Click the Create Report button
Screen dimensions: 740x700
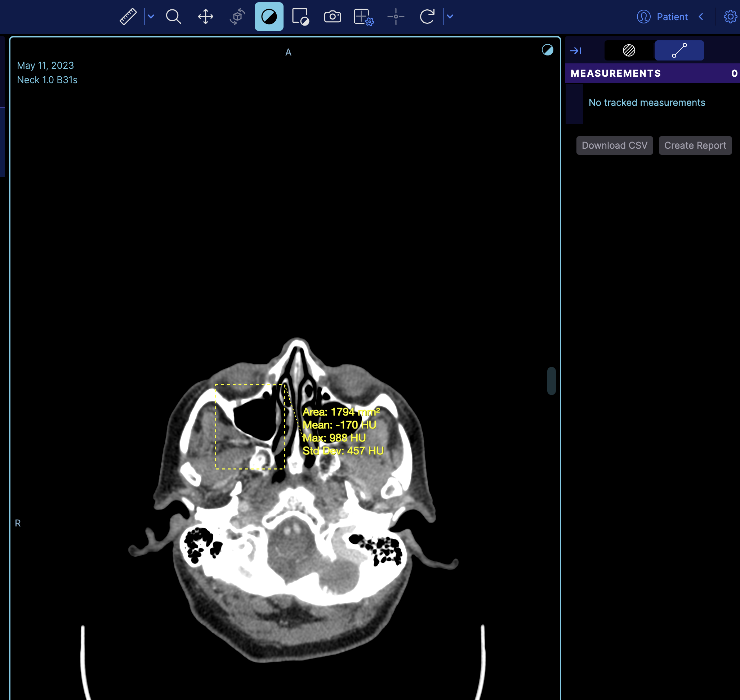click(695, 145)
